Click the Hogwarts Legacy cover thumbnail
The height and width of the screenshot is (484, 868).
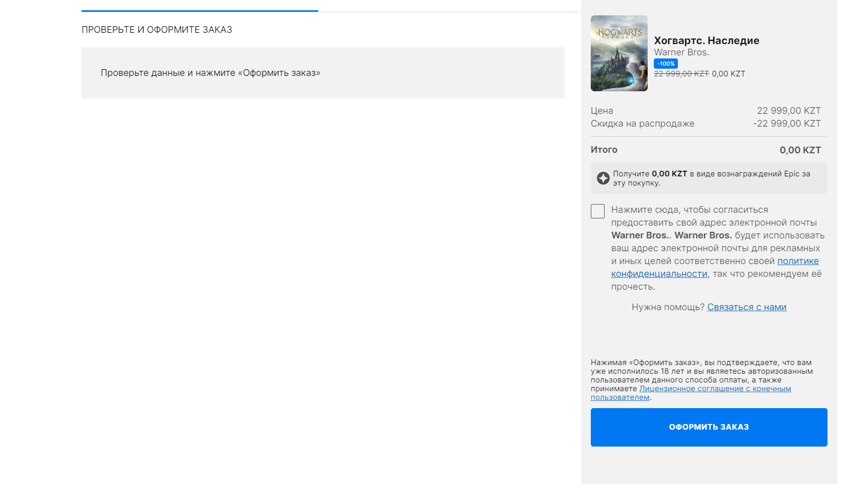[x=619, y=53]
